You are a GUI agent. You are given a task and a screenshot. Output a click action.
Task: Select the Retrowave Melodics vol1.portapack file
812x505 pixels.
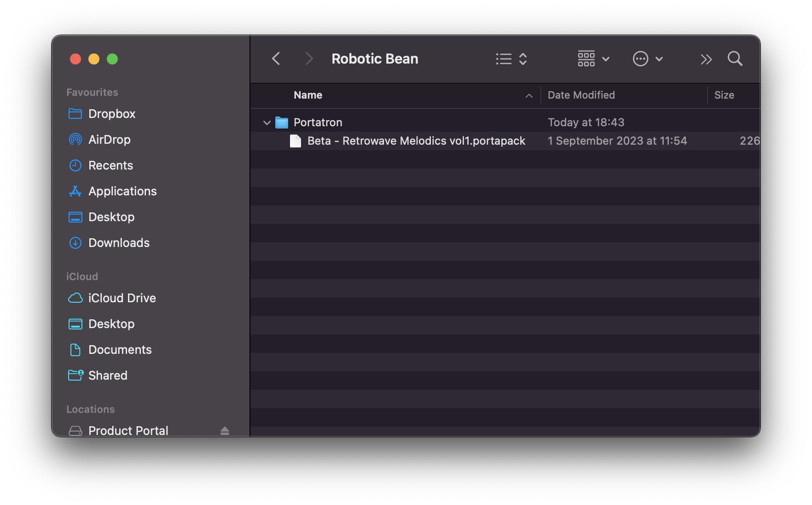(416, 141)
